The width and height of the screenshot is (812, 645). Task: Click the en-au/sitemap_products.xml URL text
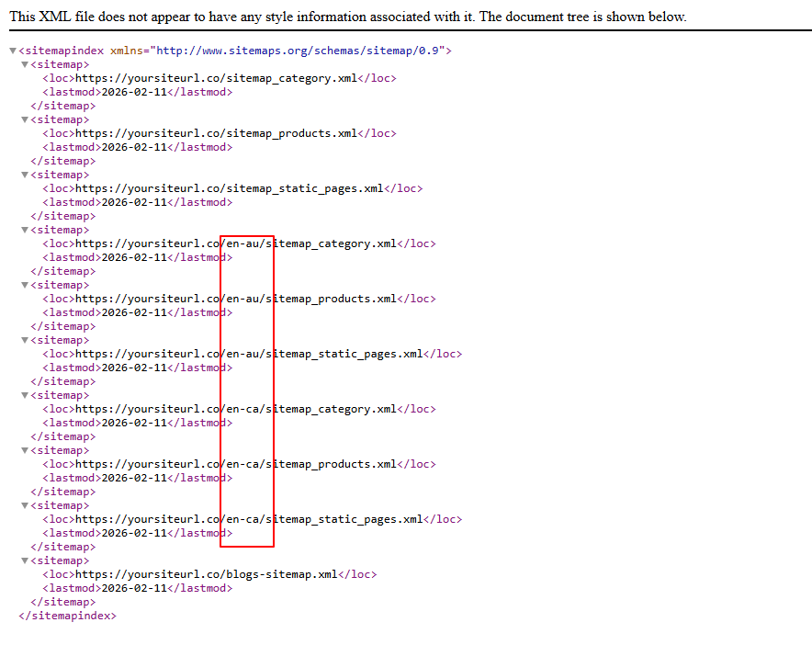(235, 299)
